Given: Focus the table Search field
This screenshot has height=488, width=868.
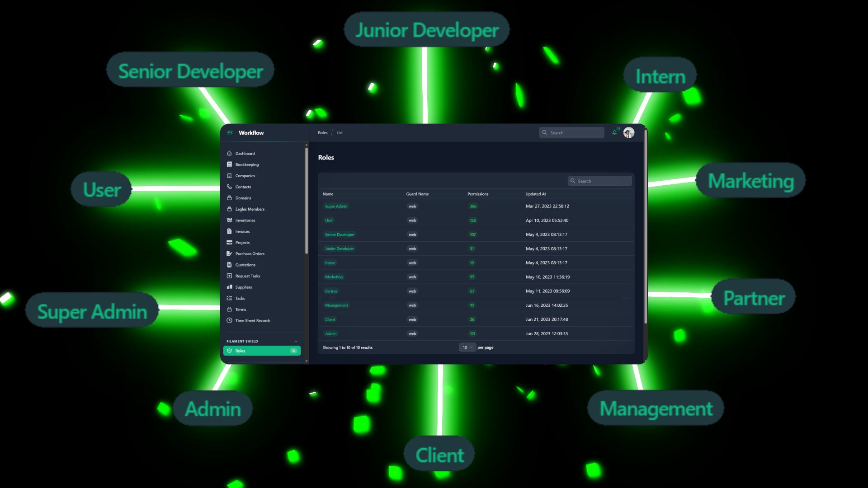Looking at the screenshot, I should point(599,181).
